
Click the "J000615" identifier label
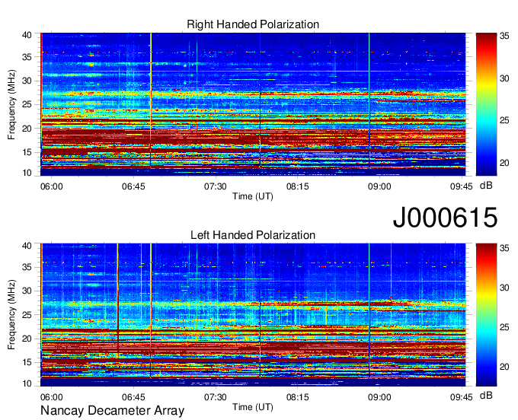tap(445, 218)
